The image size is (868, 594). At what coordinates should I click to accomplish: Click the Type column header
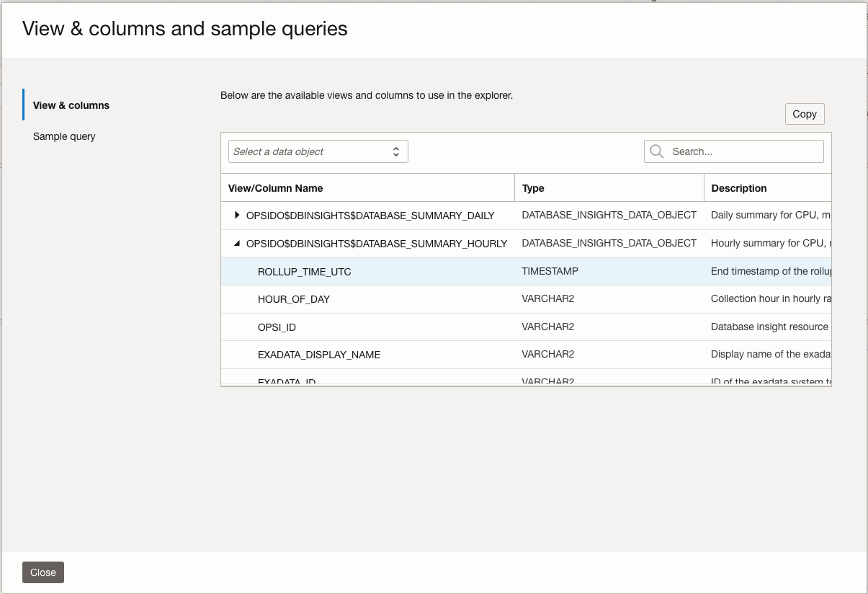533,188
